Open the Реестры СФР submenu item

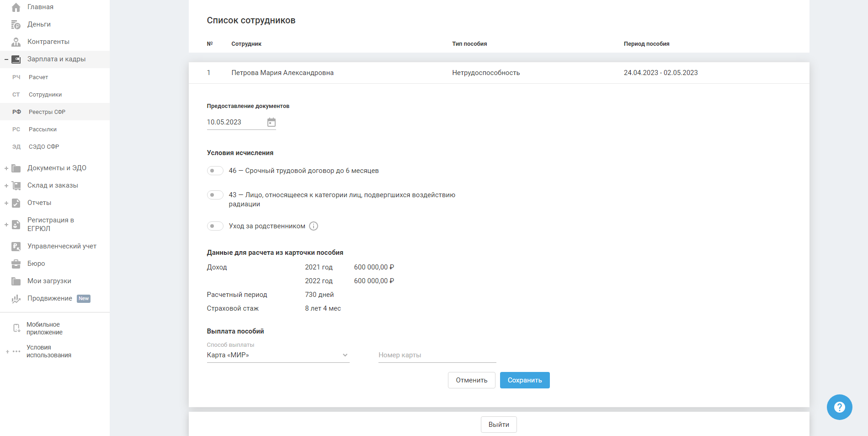point(47,112)
